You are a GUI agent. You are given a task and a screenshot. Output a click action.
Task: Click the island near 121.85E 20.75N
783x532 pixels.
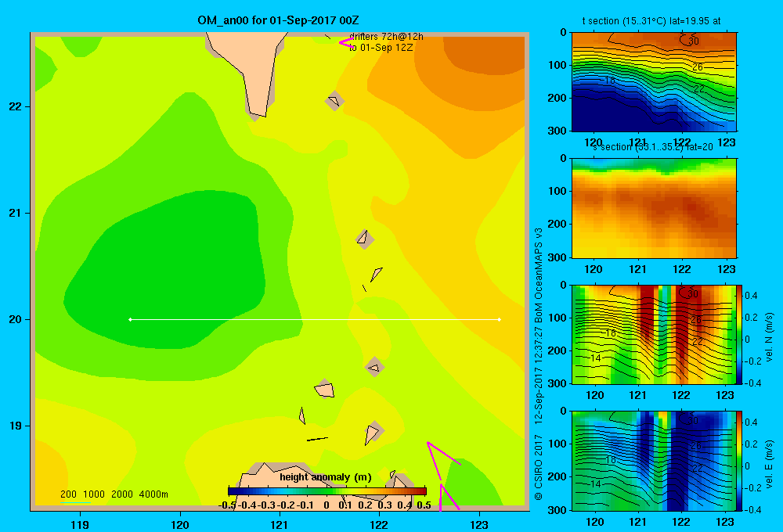pos(364,239)
